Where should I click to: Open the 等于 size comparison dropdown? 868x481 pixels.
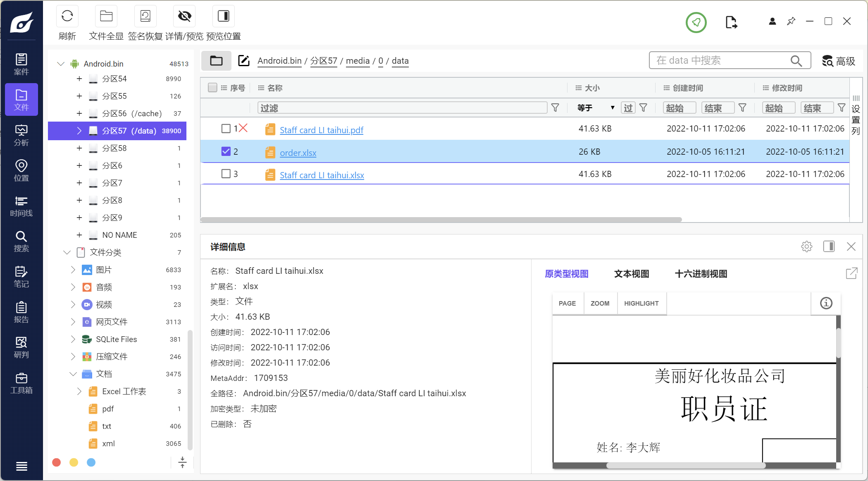(x=595, y=108)
